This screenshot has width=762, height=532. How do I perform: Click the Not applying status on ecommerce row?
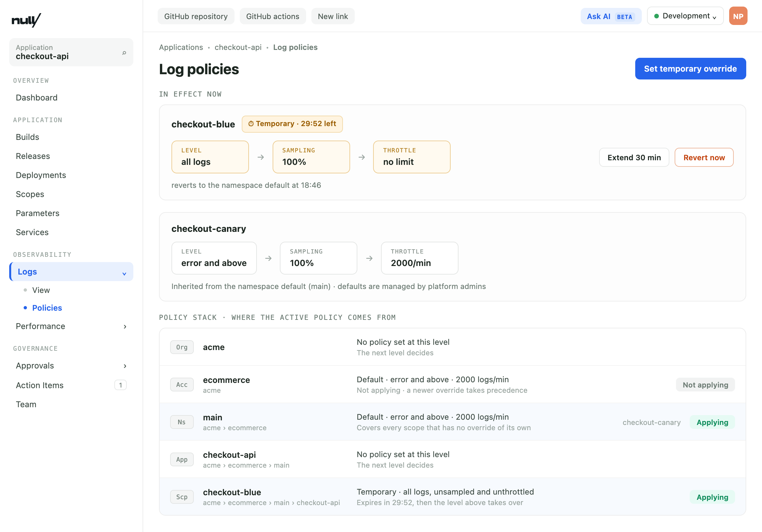point(705,385)
